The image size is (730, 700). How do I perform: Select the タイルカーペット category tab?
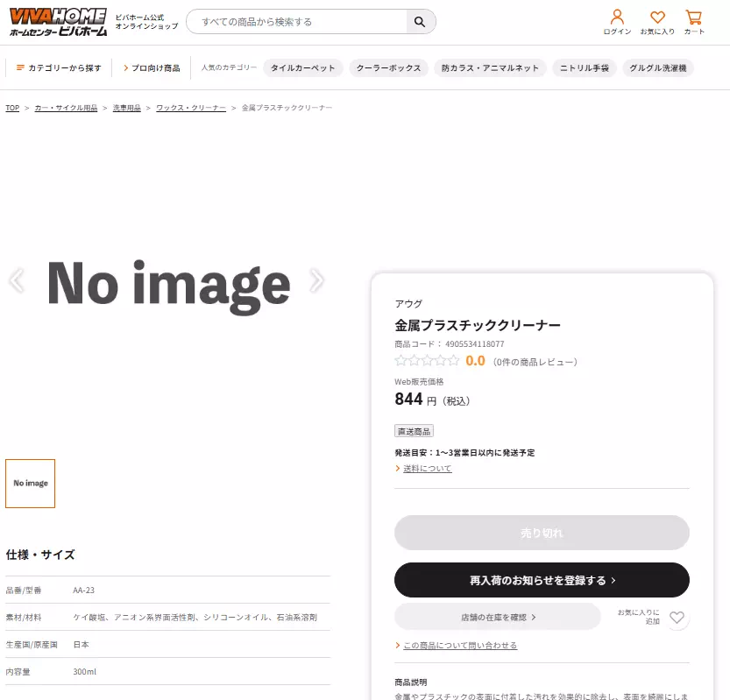click(x=302, y=67)
